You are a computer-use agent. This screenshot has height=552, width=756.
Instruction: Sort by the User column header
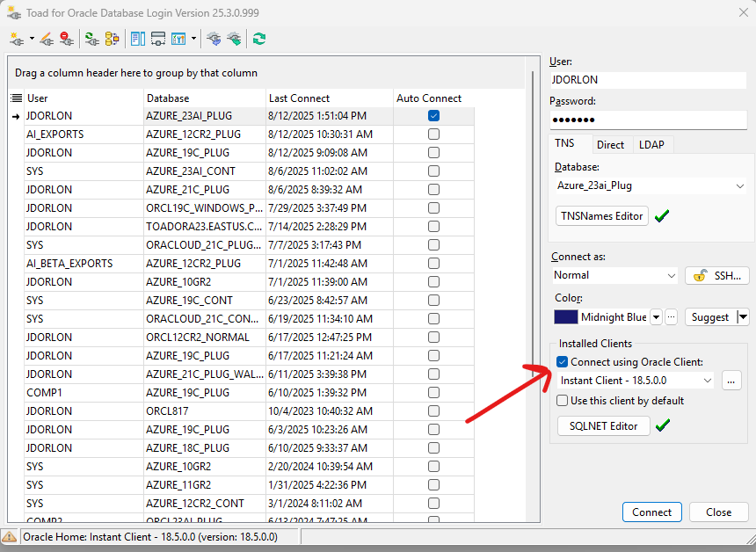tap(84, 98)
